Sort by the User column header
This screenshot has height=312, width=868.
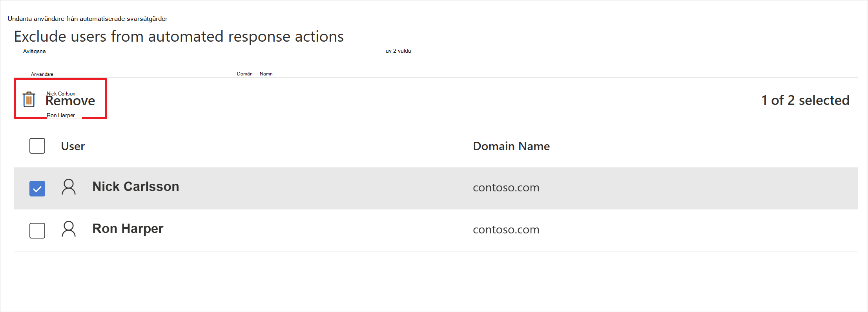tap(73, 146)
